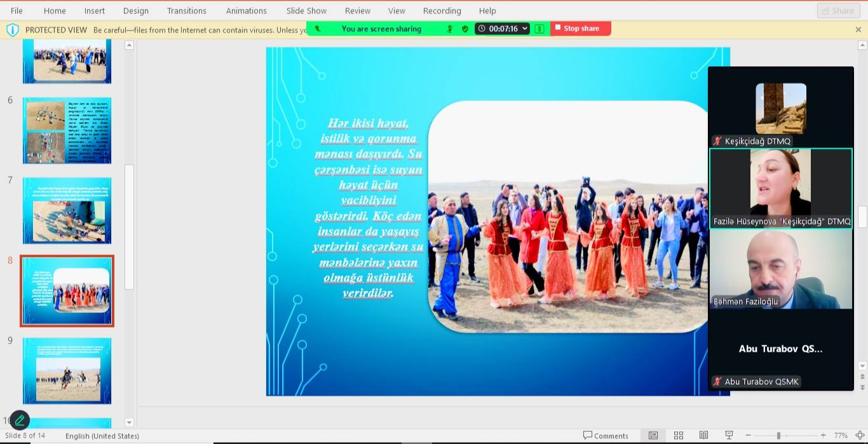868x444 pixels.
Task: Click the zoom in plus button
Action: (x=823, y=436)
